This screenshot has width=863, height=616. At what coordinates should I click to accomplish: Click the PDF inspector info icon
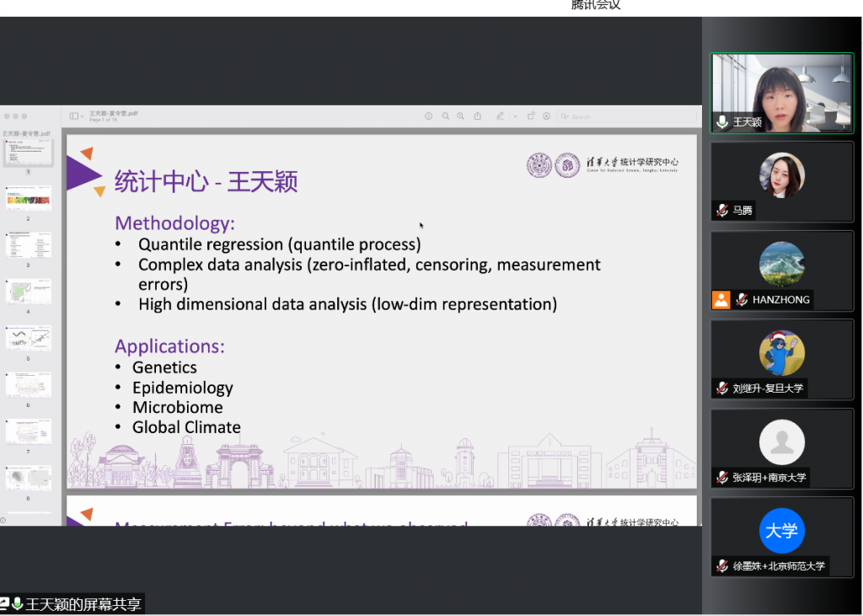[428, 116]
